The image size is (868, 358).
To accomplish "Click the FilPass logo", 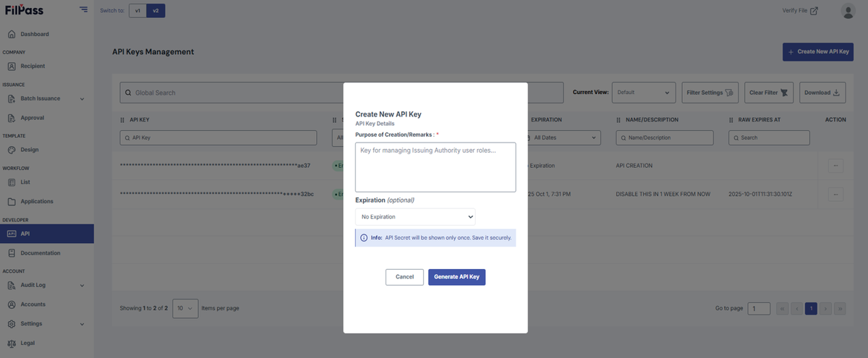I will click(x=25, y=10).
